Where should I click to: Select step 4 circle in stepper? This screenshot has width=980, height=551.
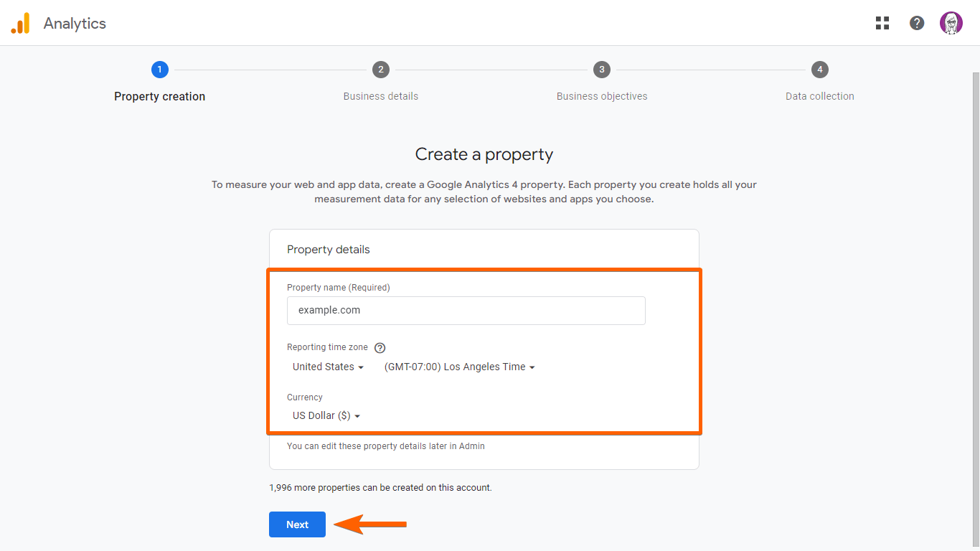tap(820, 70)
